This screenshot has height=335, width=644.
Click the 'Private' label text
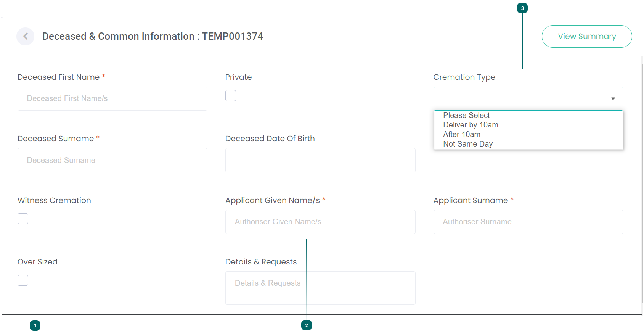click(238, 77)
